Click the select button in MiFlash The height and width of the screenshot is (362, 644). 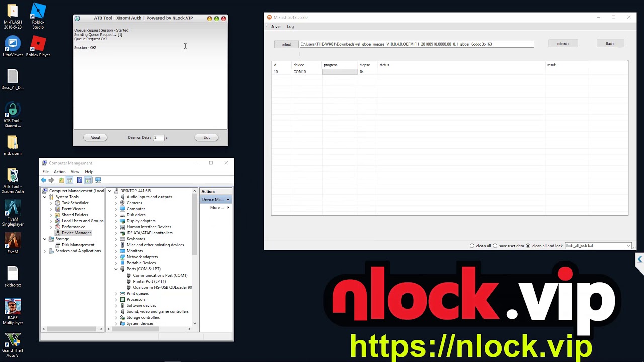(x=286, y=44)
